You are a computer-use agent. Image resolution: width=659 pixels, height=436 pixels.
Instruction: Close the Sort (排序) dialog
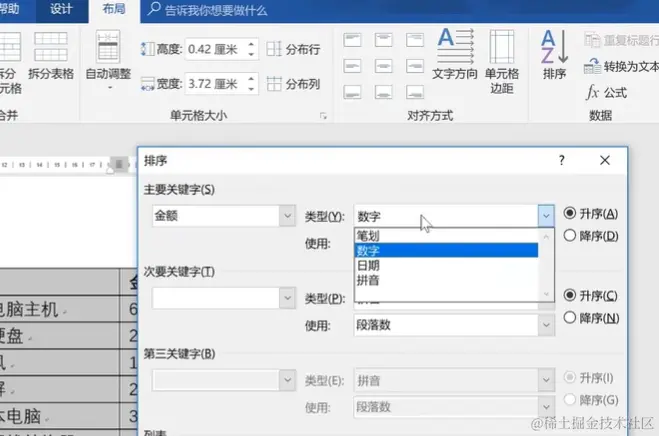point(605,160)
